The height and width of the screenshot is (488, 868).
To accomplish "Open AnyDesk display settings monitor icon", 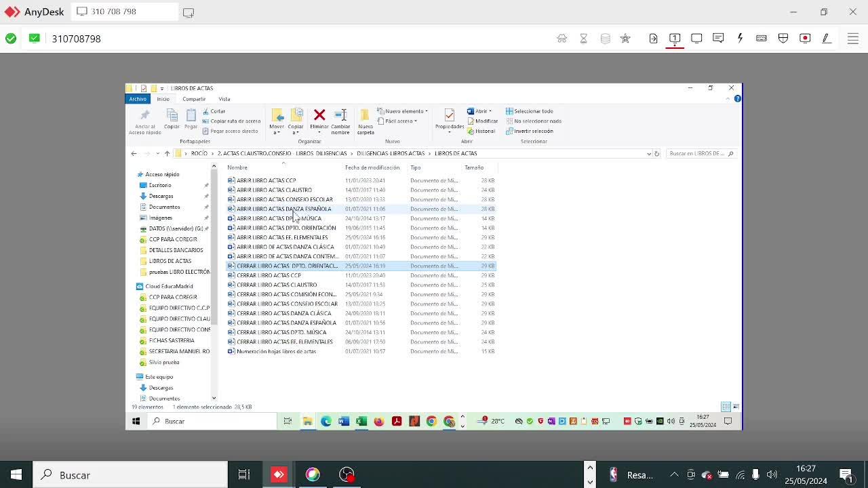I will coord(696,39).
